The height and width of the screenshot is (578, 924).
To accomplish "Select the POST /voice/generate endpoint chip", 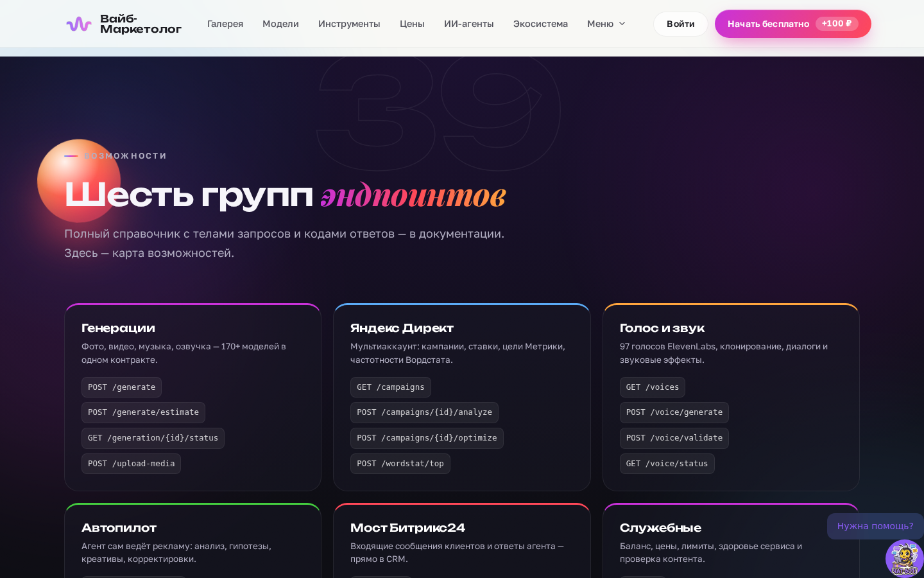I will (674, 412).
